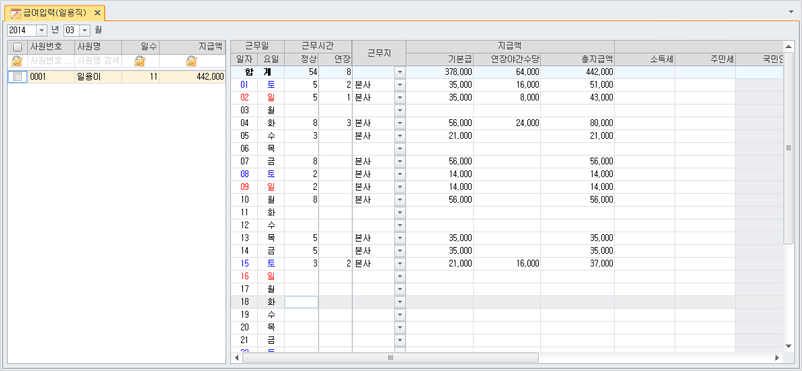Close the 급여입력(일용직) tab
Image resolution: width=802 pixels, height=371 pixels.
[97, 12]
